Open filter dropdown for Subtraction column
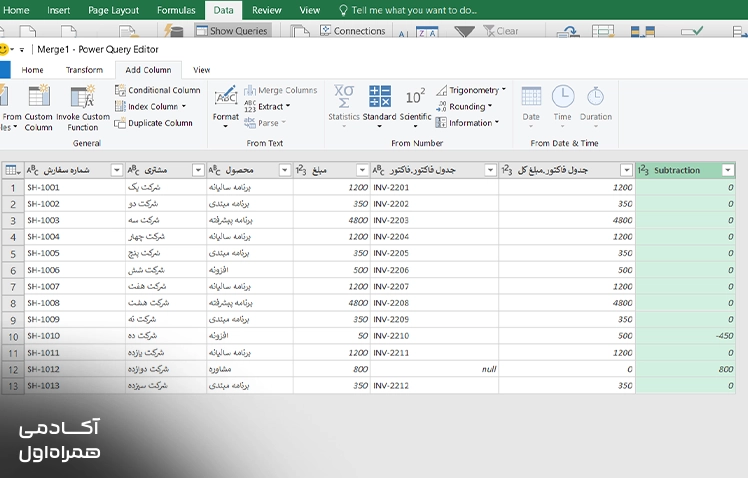 [727, 170]
